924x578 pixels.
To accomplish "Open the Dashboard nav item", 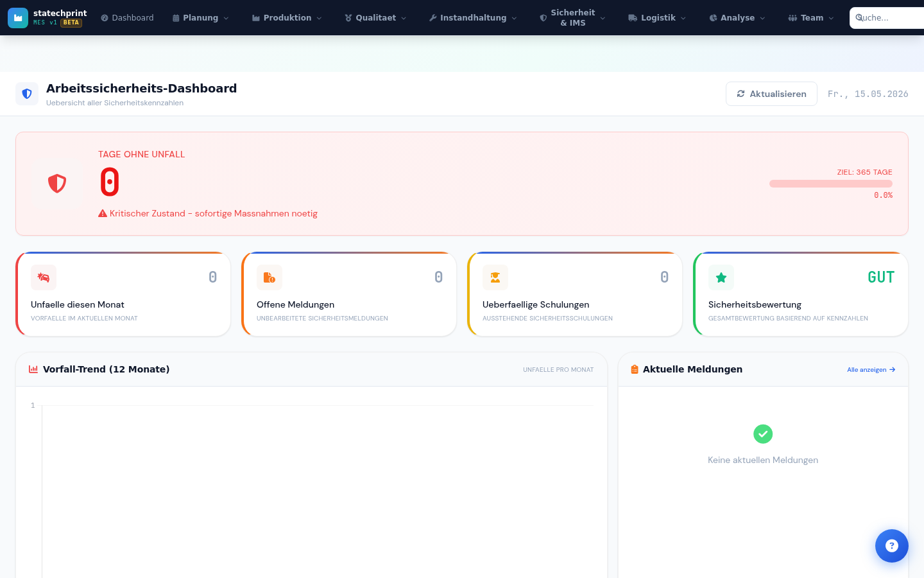I will pos(127,18).
